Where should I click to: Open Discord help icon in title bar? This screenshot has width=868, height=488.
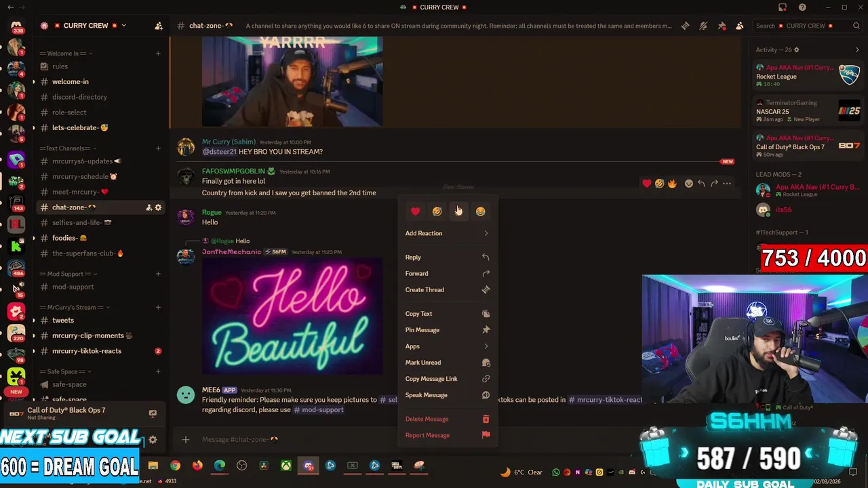802,7
